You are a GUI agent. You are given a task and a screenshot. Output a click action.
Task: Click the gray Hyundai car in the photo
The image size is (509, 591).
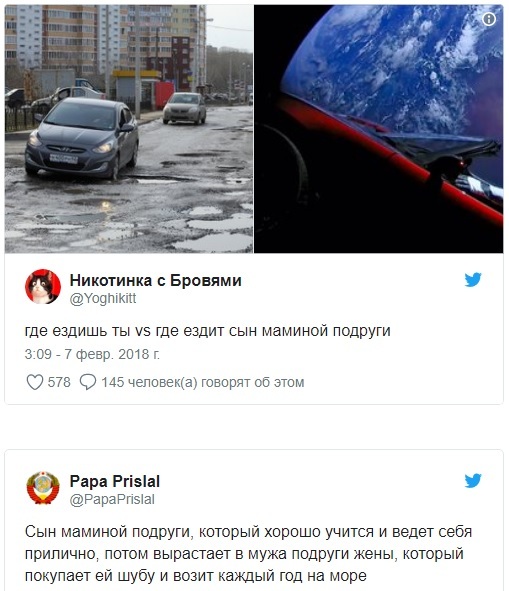click(x=82, y=138)
